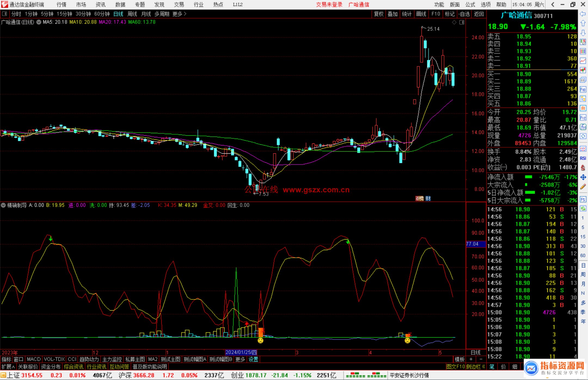Click the red-green market breadth bars in status bar

366,375
